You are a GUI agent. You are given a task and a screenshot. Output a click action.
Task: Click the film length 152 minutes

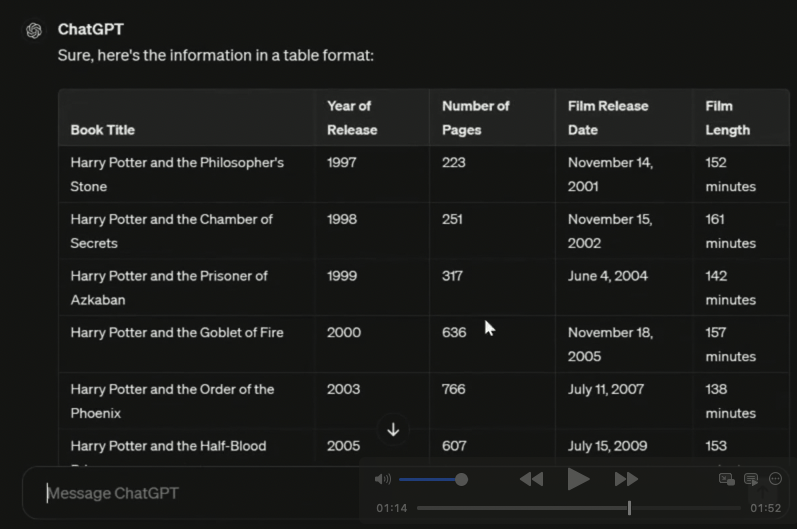tap(730, 174)
